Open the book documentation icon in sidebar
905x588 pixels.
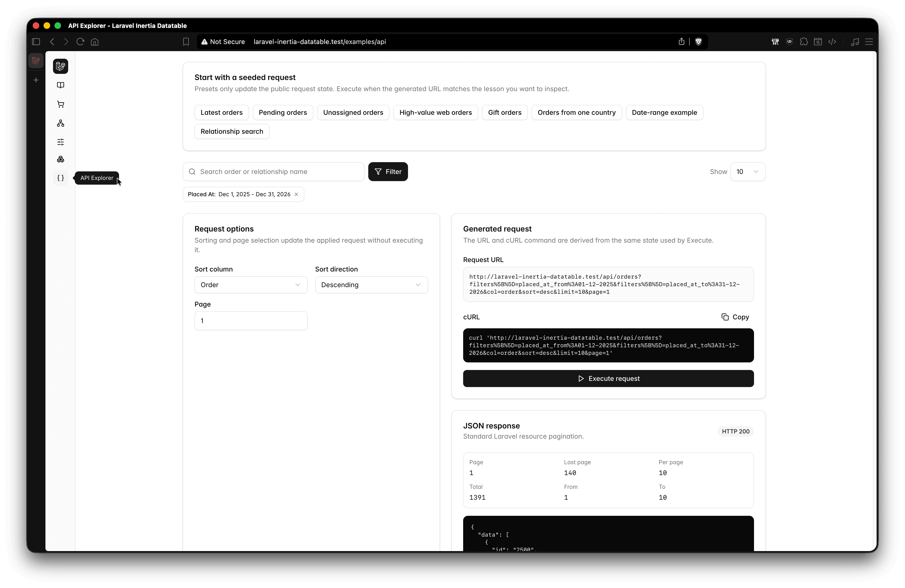point(60,85)
